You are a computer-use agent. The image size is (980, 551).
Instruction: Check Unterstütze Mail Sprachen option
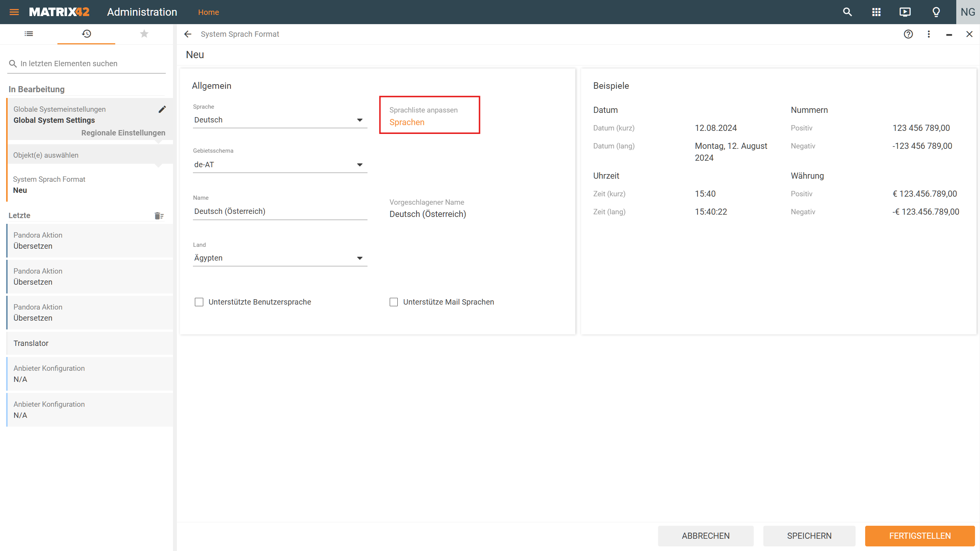(394, 302)
